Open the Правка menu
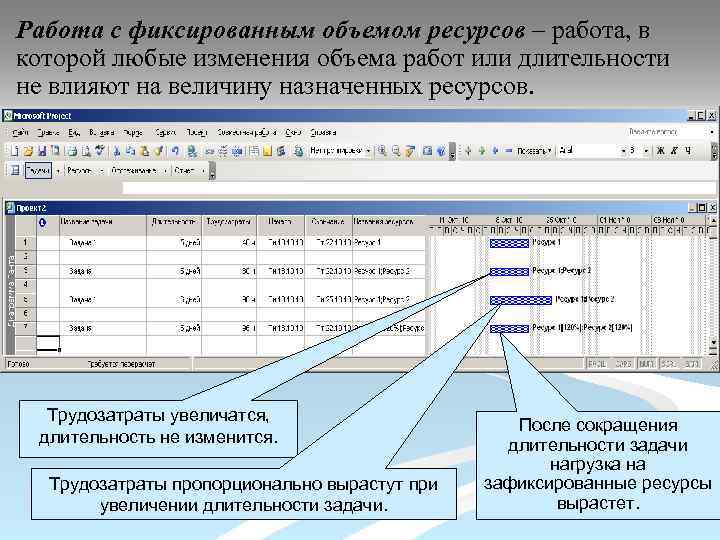Screen dimensions: 720x540 48,132
